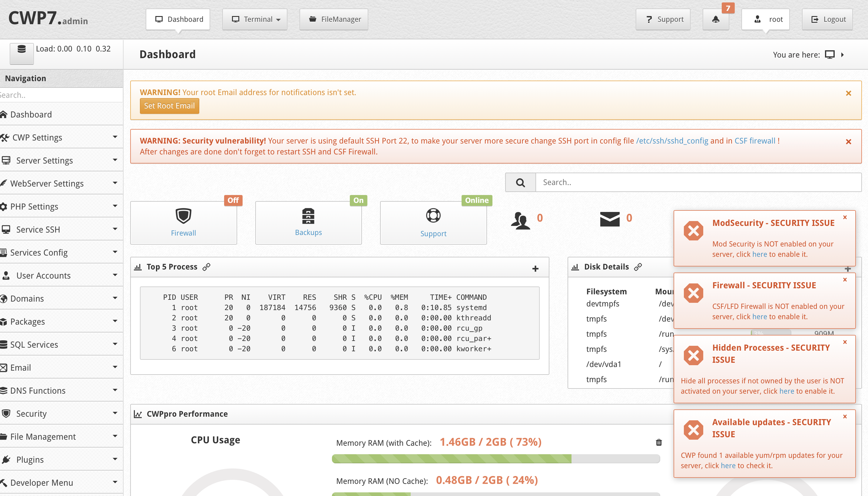Open the SQL Services sidebar menu
868x496 pixels.
[x=61, y=344]
